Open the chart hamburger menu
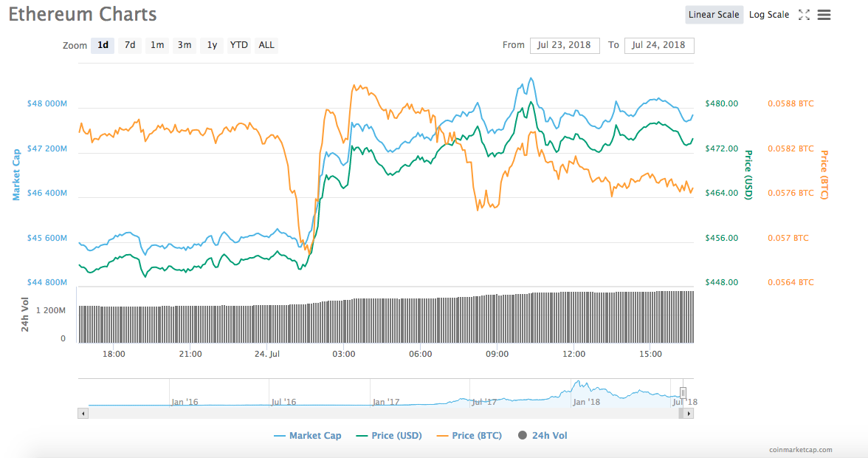The height and width of the screenshot is (458, 868). click(x=824, y=15)
